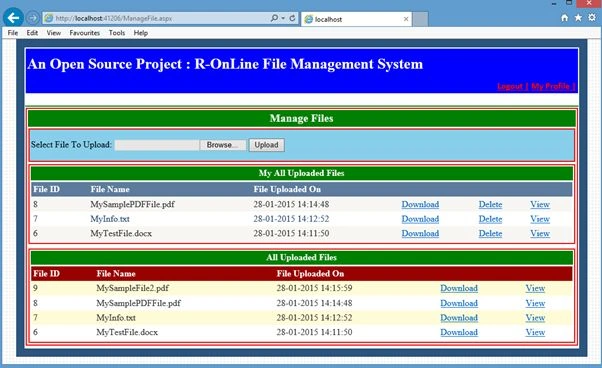Click File Uploaded On header in red table
The width and height of the screenshot is (602, 368).
pyautogui.click(x=310, y=274)
